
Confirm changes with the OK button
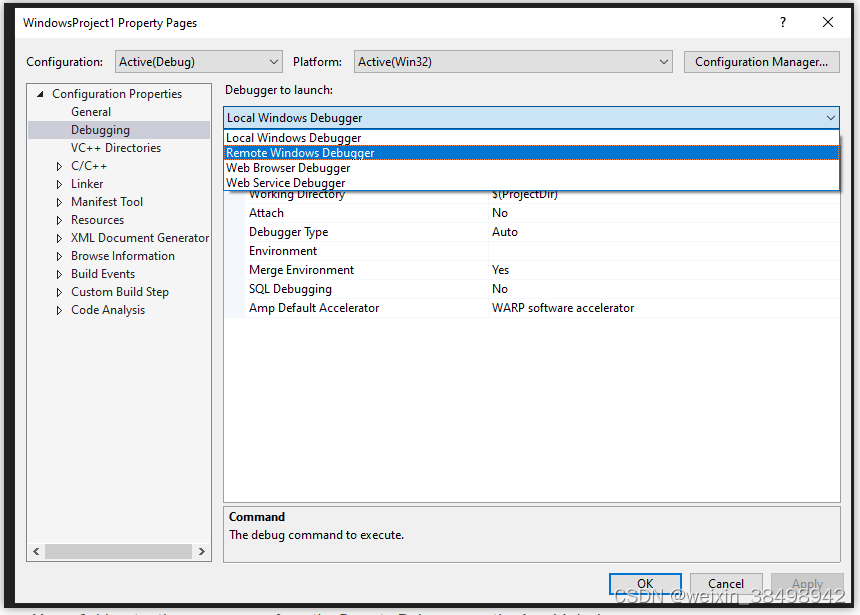pyautogui.click(x=645, y=584)
